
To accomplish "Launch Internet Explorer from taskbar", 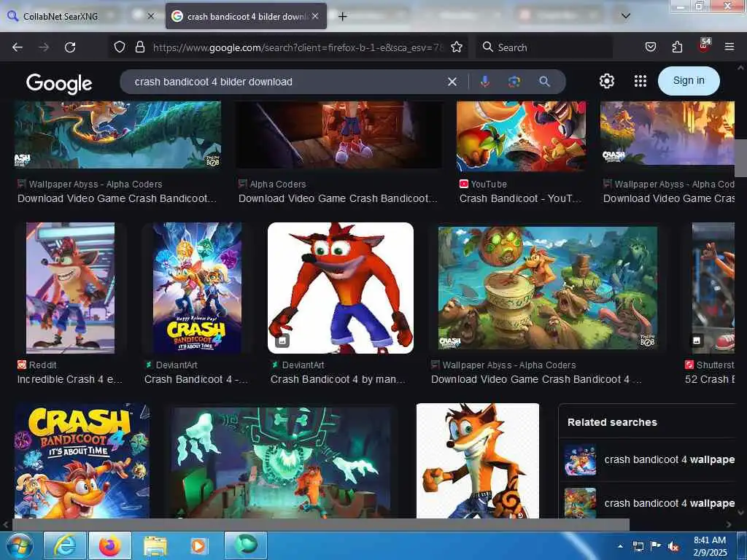I will pos(65,545).
